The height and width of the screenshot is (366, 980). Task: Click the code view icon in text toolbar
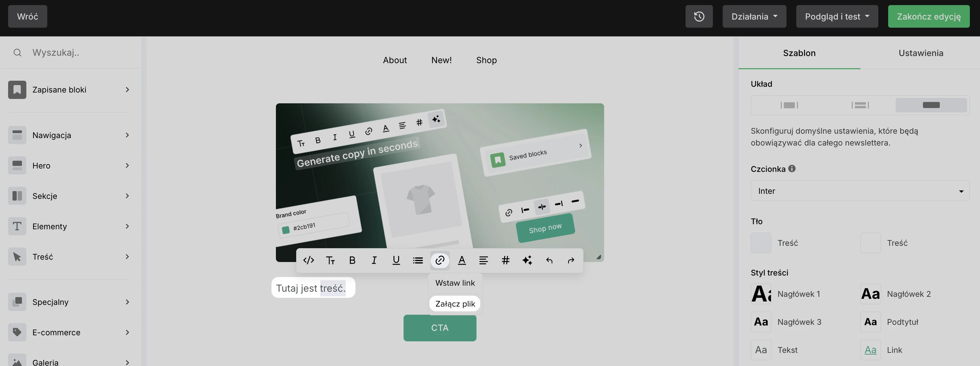(x=309, y=260)
